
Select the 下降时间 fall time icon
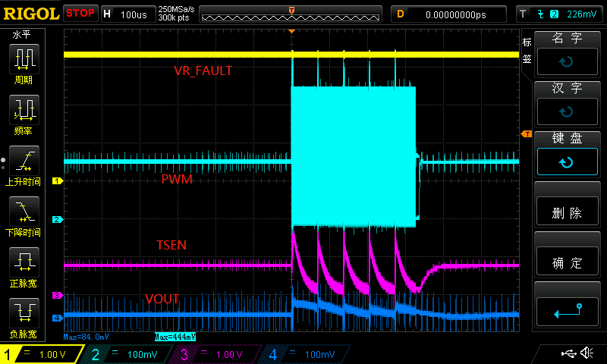(x=24, y=212)
